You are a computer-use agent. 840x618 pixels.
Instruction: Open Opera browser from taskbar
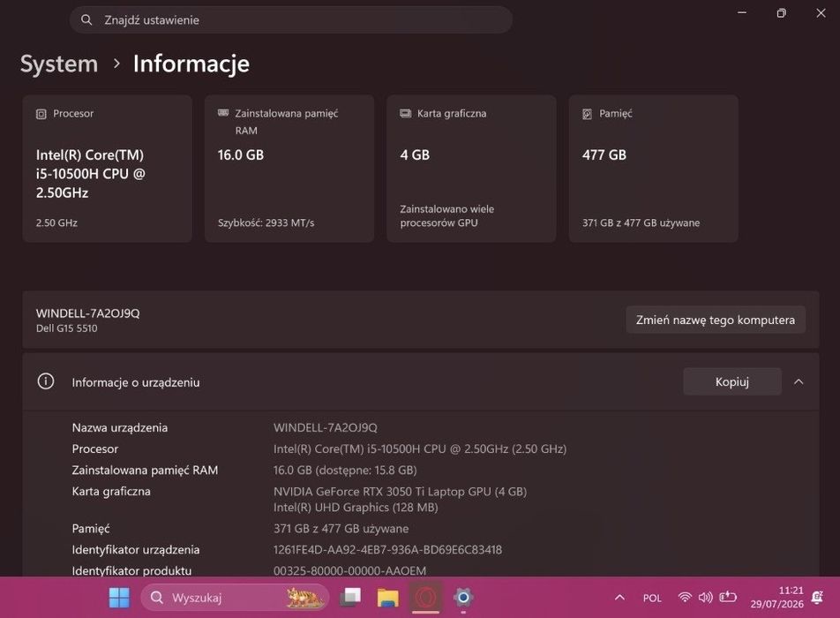coord(426,597)
